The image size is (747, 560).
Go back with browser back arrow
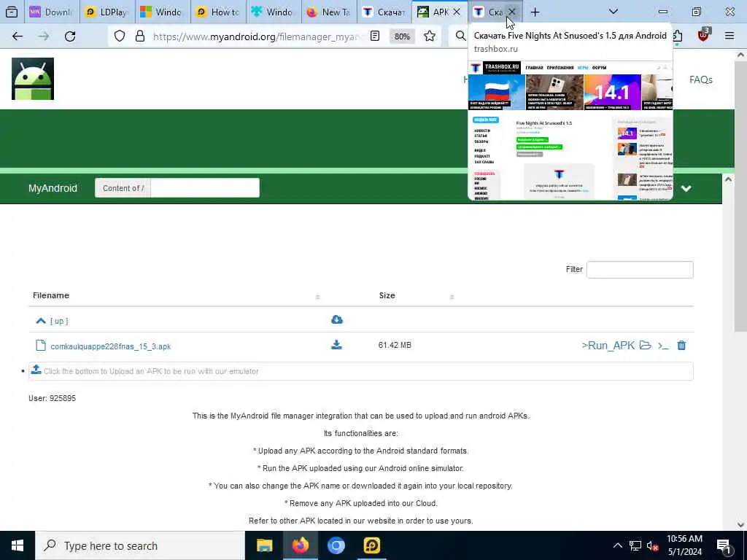[x=18, y=36]
